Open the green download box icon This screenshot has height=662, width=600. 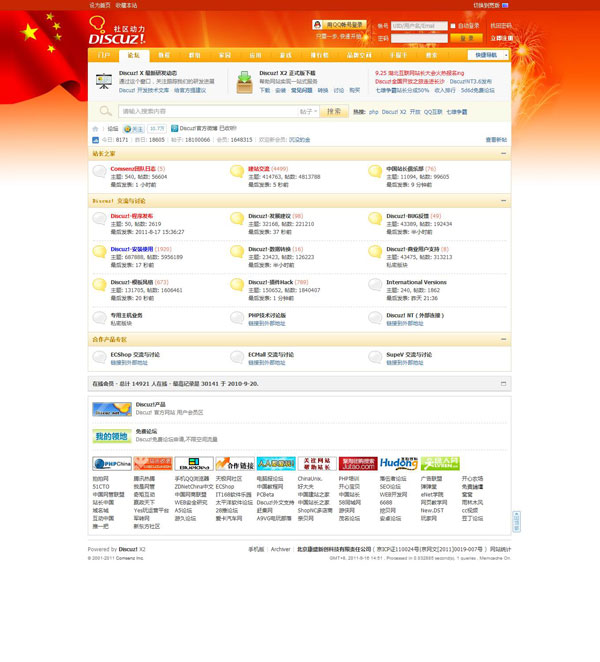[x=244, y=82]
